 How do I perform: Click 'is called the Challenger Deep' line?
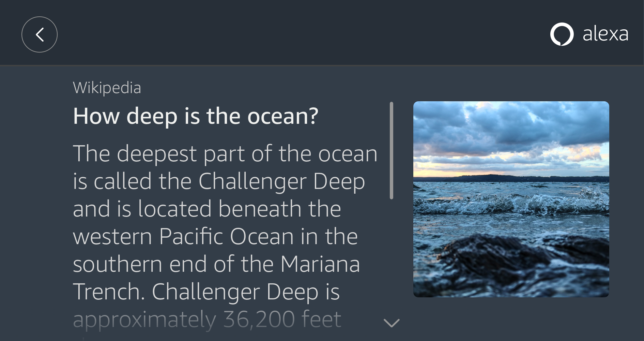point(219,181)
